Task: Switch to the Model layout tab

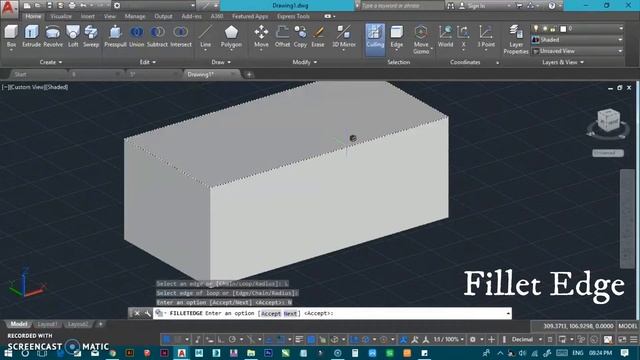Action: coord(18,324)
